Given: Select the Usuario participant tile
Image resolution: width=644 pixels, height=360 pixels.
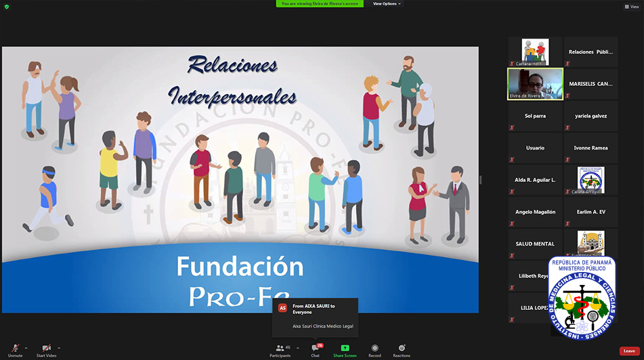Looking at the screenshot, I should pyautogui.click(x=535, y=148).
